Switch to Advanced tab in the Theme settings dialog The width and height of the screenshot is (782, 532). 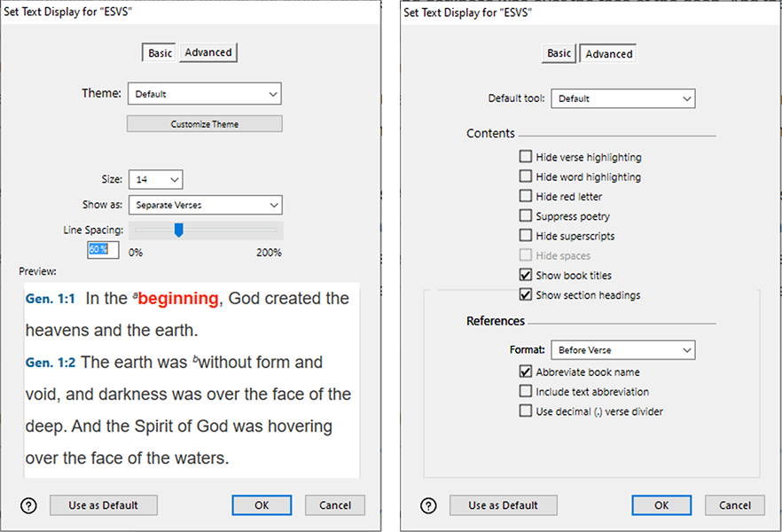(x=208, y=53)
